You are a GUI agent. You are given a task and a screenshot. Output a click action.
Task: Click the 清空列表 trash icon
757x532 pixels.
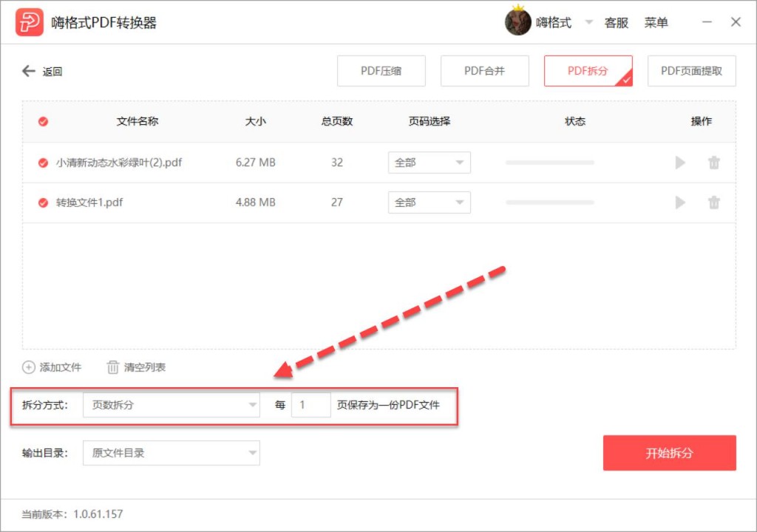pos(112,367)
